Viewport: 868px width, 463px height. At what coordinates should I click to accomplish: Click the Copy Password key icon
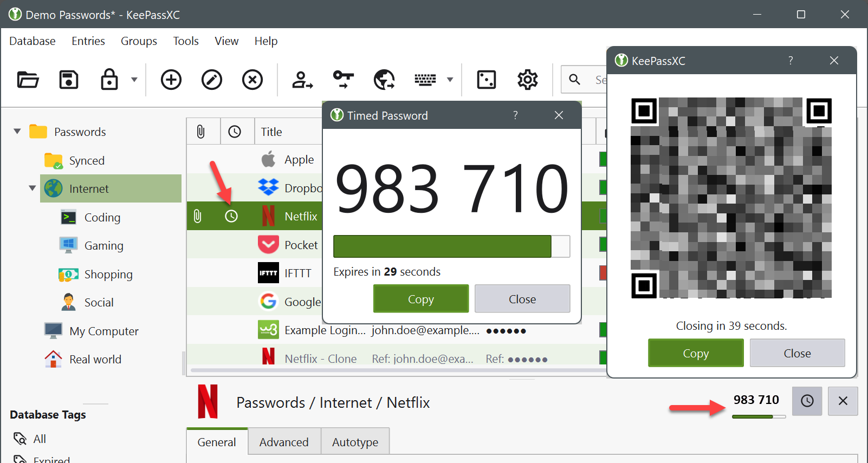click(x=344, y=80)
